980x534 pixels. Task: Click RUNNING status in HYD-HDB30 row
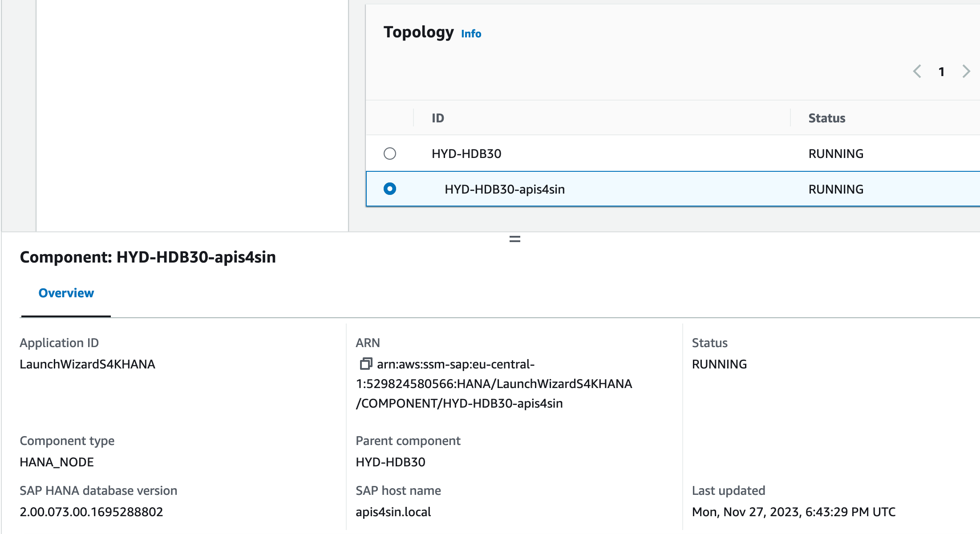pyautogui.click(x=835, y=154)
